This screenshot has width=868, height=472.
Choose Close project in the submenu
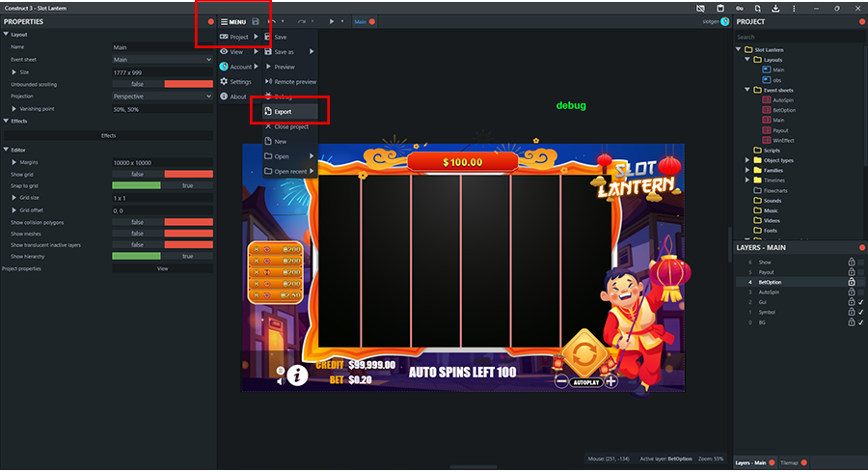coord(290,126)
